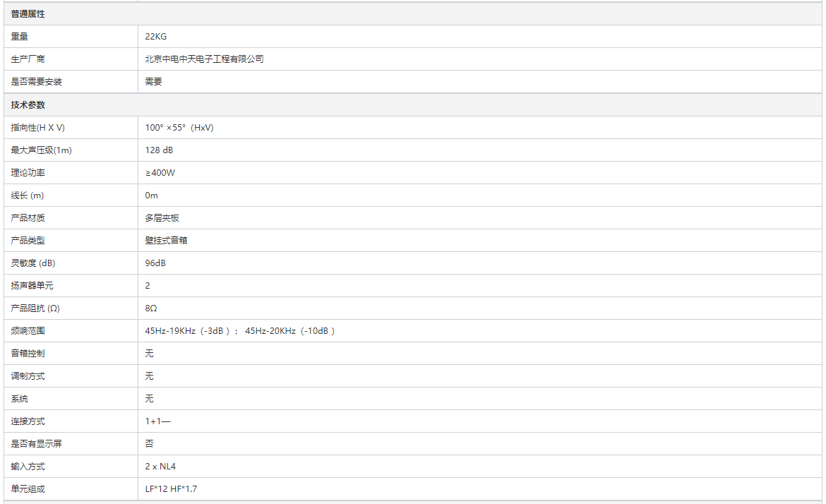Screen dimensions: 826x504
Task: Click the 128 dB max SPL value
Action: pos(160,150)
